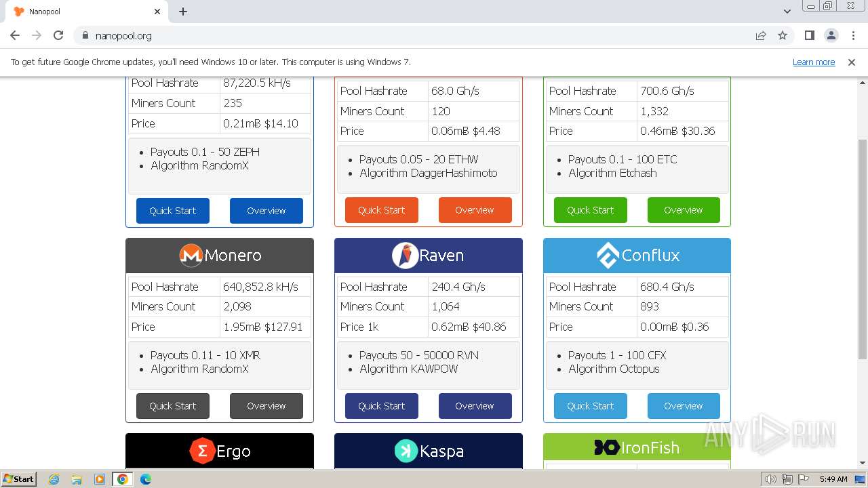
Task: Click Quick Start for Conflux
Action: (x=591, y=406)
